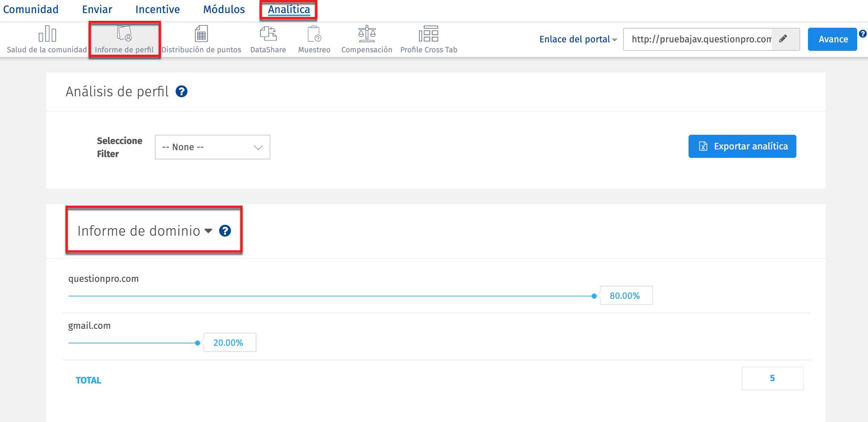The width and height of the screenshot is (868, 422).
Task: Switch to the Módulos tab
Action: [224, 9]
